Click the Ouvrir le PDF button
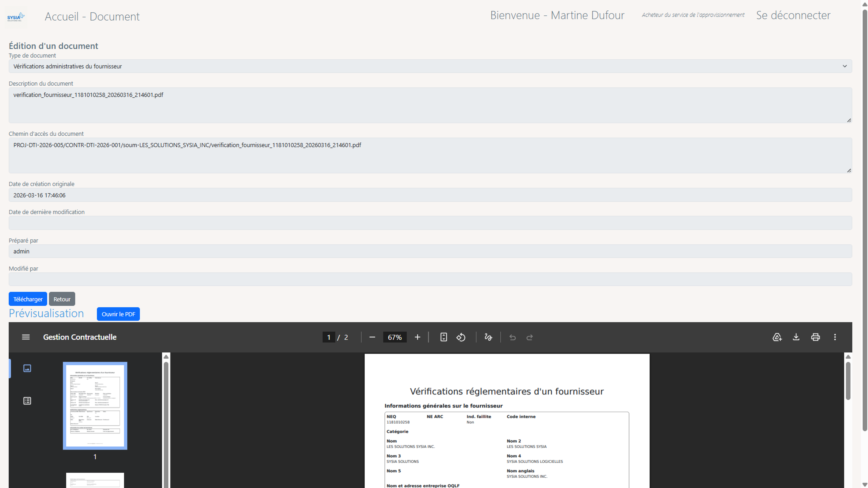This screenshot has height=488, width=868. (x=118, y=314)
